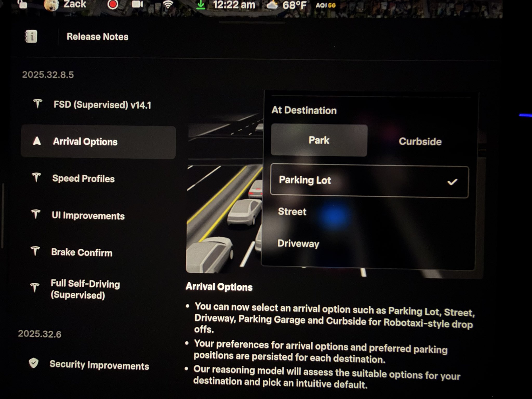The image size is (532, 399).
Task: Open the dashcam camera icon
Action: point(137,4)
